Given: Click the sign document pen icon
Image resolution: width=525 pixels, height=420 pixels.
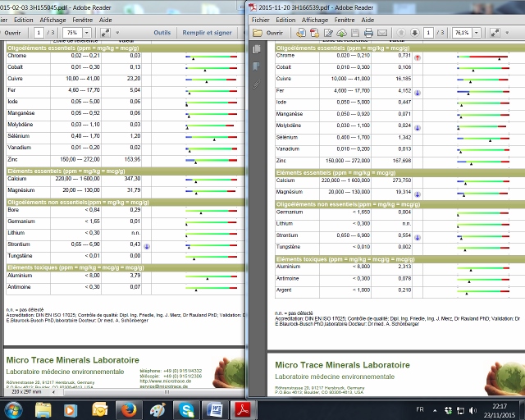Looking at the screenshot, I should click(x=328, y=33).
